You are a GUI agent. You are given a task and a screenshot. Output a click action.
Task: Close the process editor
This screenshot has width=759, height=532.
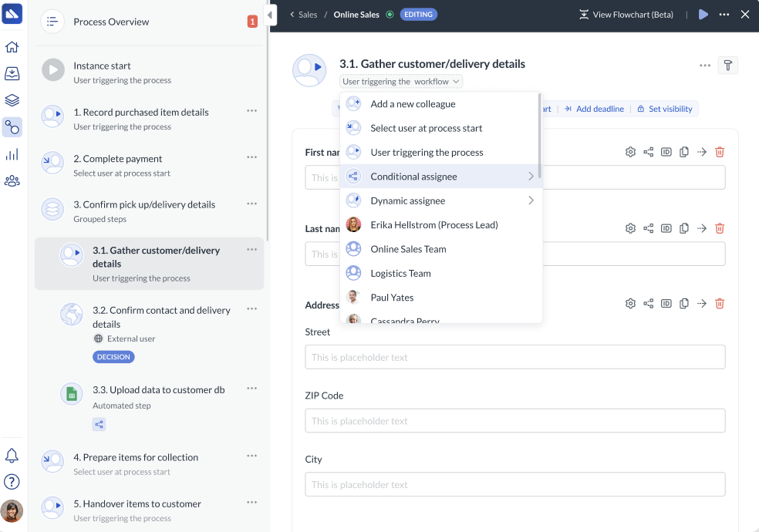point(745,15)
